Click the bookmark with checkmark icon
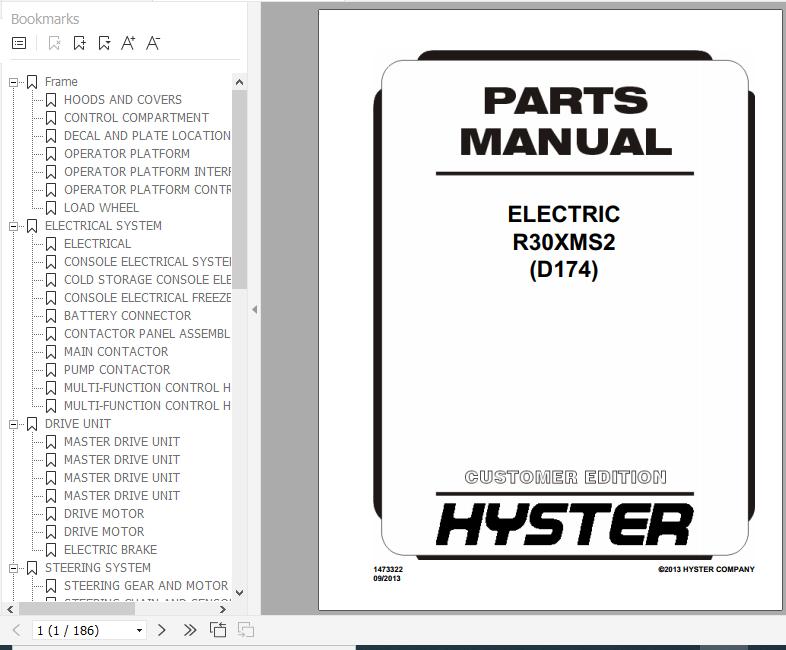The height and width of the screenshot is (650, 786). [104, 43]
